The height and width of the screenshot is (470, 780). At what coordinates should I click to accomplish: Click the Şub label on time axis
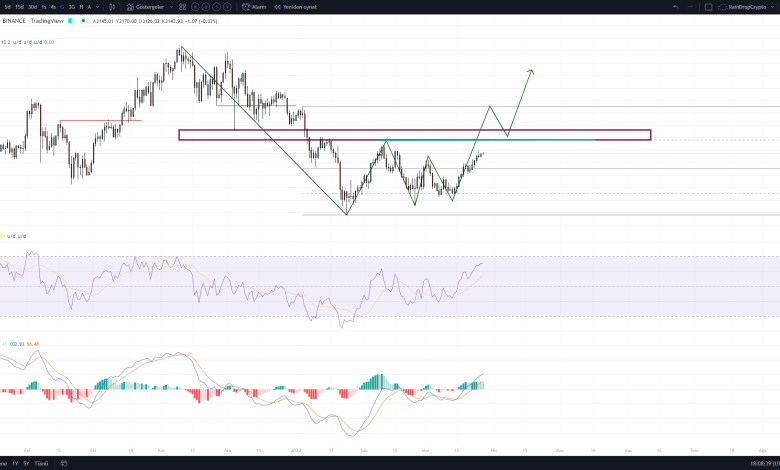[x=364, y=451]
